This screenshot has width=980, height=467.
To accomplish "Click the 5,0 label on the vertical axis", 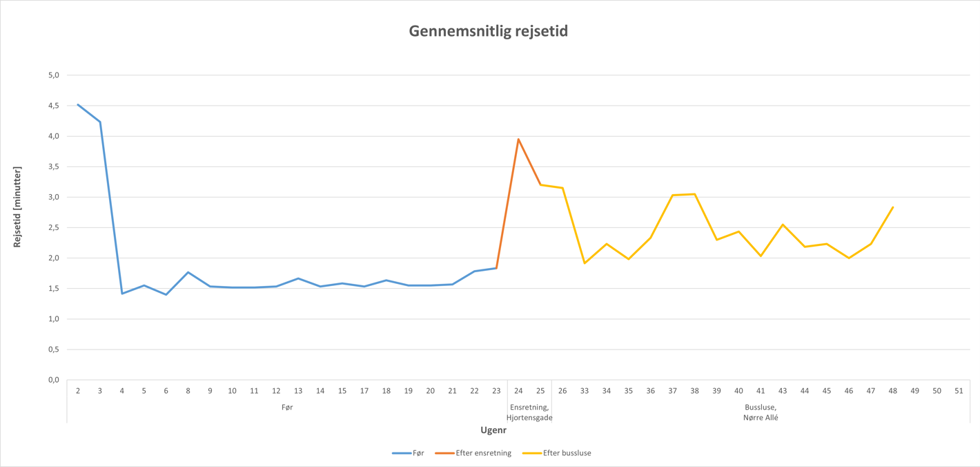I will coord(52,75).
